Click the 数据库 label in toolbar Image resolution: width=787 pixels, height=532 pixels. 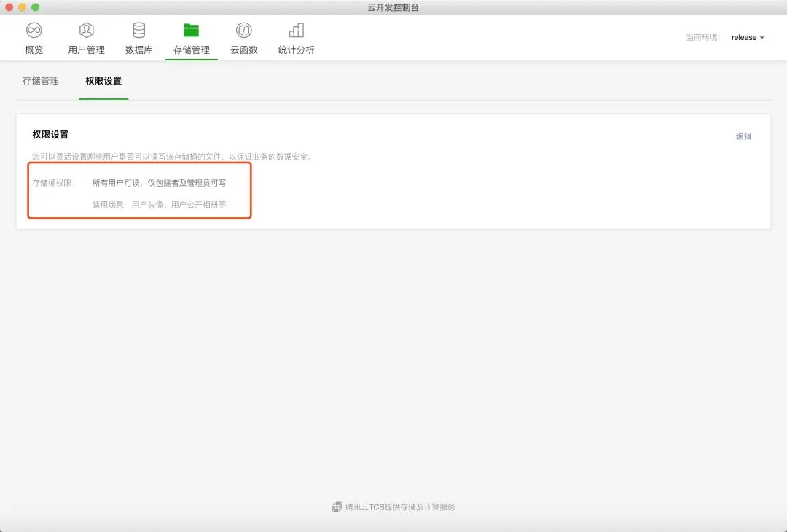[139, 50]
